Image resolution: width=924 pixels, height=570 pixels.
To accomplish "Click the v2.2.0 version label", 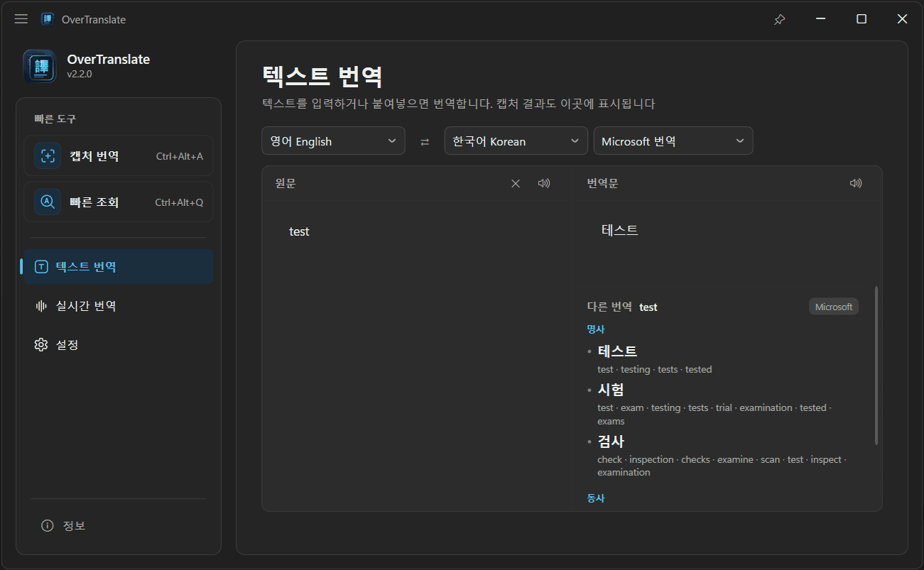I will tap(80, 74).
